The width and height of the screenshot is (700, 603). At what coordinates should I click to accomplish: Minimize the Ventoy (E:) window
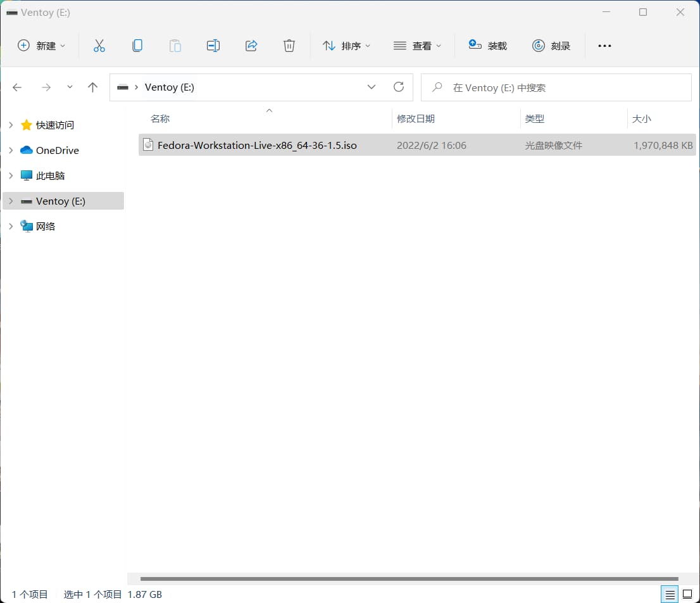606,12
